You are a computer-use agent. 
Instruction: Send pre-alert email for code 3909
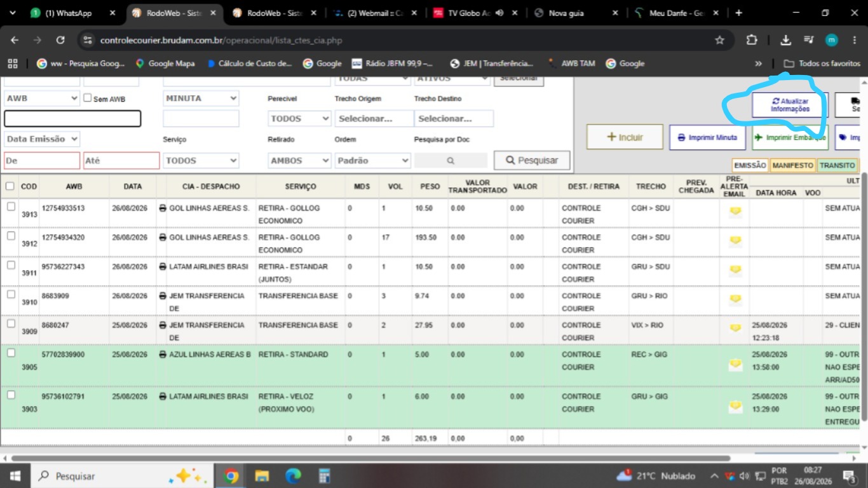735,329
